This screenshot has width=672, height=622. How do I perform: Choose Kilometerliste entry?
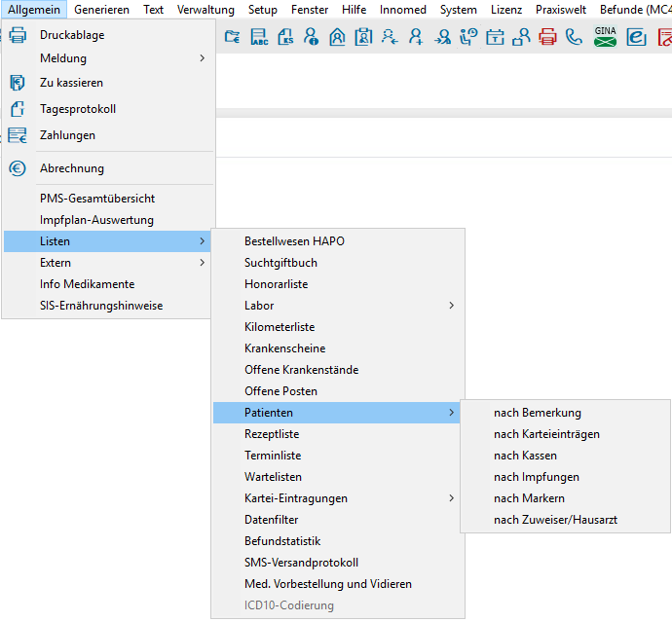tap(338, 327)
